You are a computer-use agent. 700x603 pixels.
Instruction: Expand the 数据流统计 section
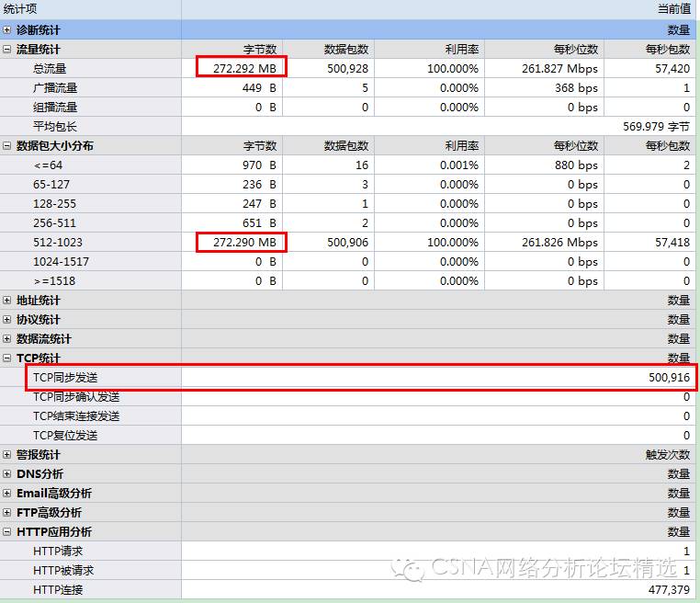[6, 338]
